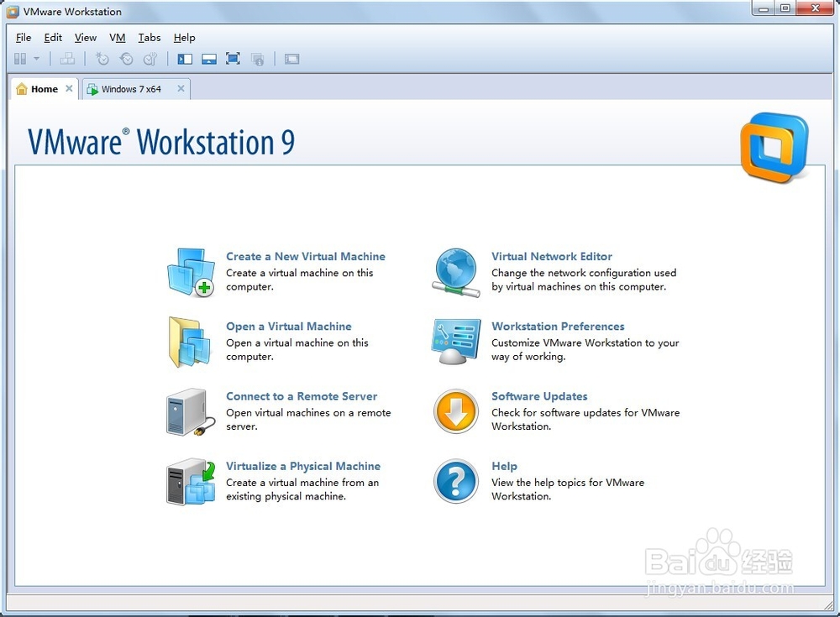Click the Unity mode toolbar icon
The width and height of the screenshot is (840, 617).
click(258, 59)
